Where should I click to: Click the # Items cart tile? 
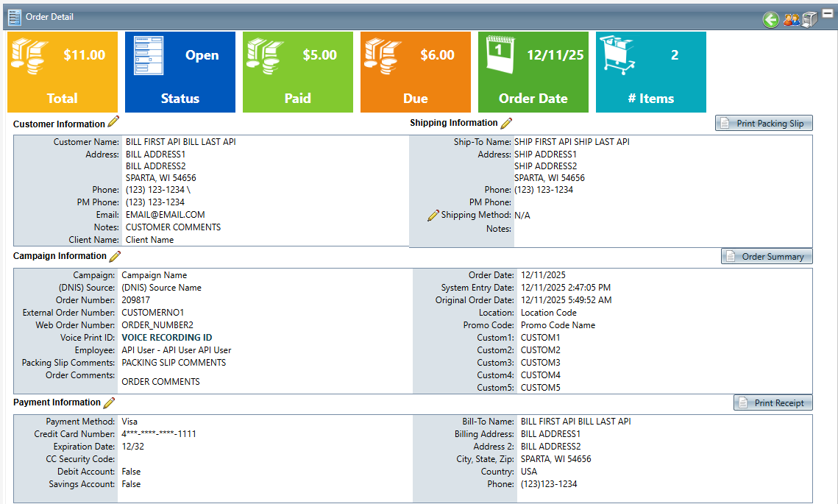tap(651, 72)
